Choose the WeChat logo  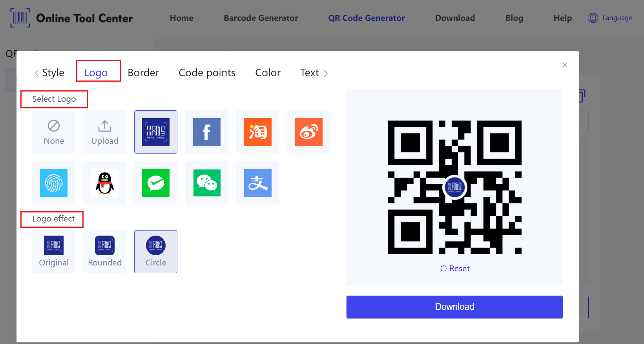207,183
